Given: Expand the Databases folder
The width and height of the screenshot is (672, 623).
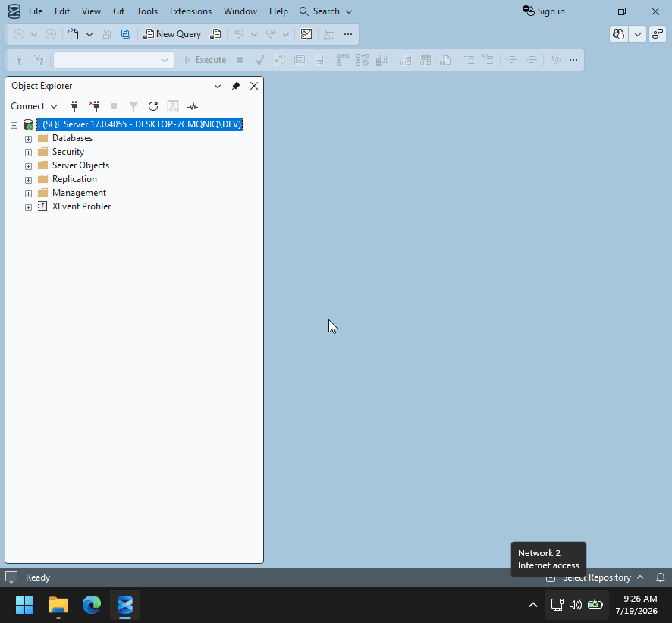Looking at the screenshot, I should click(28, 139).
